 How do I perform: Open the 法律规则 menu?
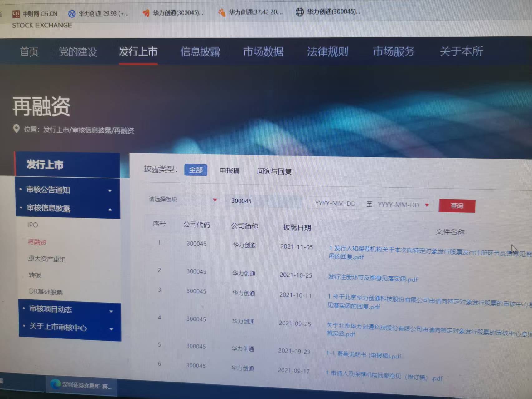point(327,51)
